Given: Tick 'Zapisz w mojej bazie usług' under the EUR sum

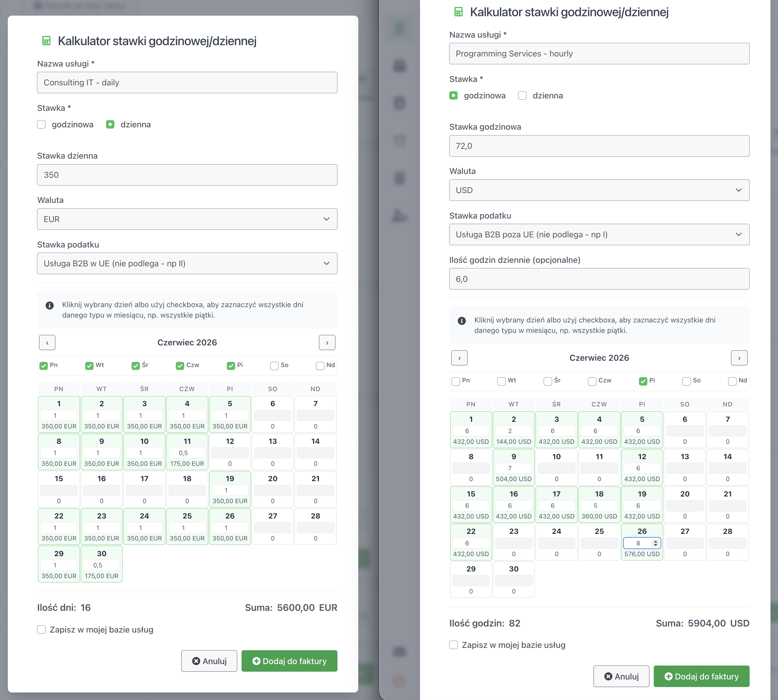Looking at the screenshot, I should point(41,630).
